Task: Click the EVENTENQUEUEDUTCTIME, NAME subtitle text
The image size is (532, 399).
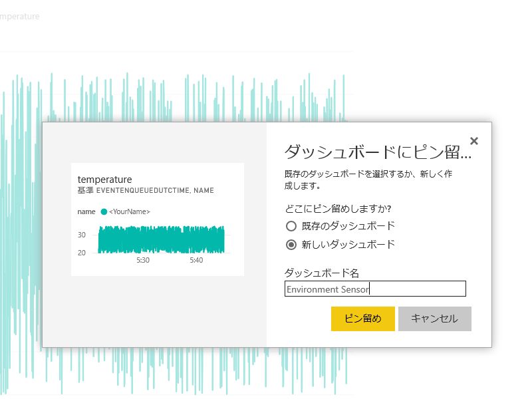Action: pos(155,191)
